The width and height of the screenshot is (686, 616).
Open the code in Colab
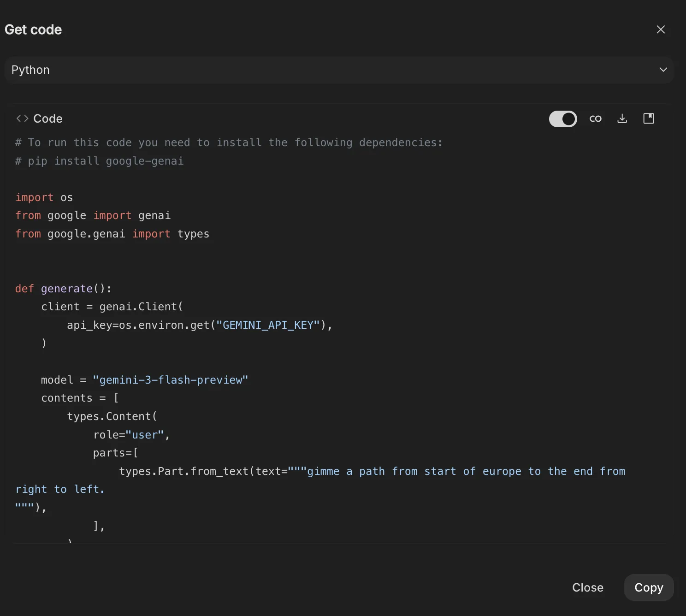pyautogui.click(x=595, y=118)
